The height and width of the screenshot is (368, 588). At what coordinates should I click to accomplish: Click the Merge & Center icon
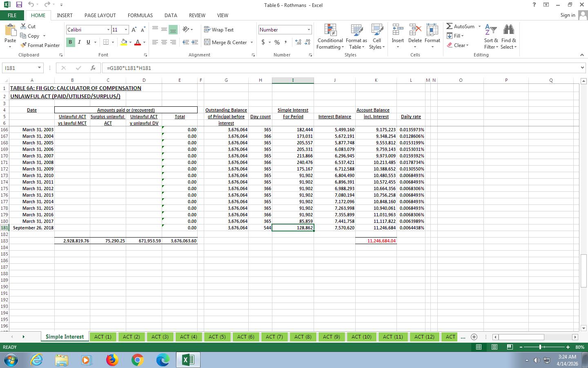pyautogui.click(x=207, y=42)
